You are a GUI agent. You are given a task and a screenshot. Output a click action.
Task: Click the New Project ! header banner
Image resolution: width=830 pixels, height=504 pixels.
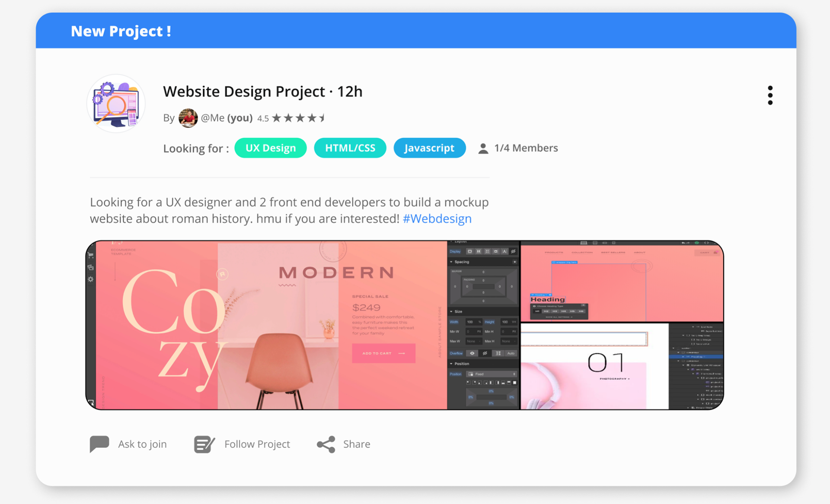[416, 31]
